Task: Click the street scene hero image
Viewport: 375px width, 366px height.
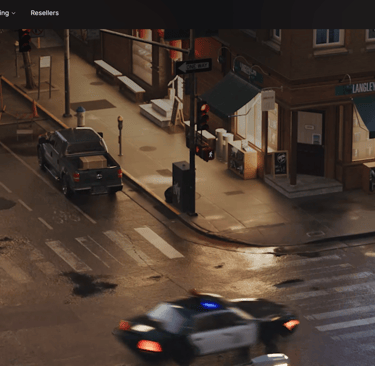Action: (187, 197)
